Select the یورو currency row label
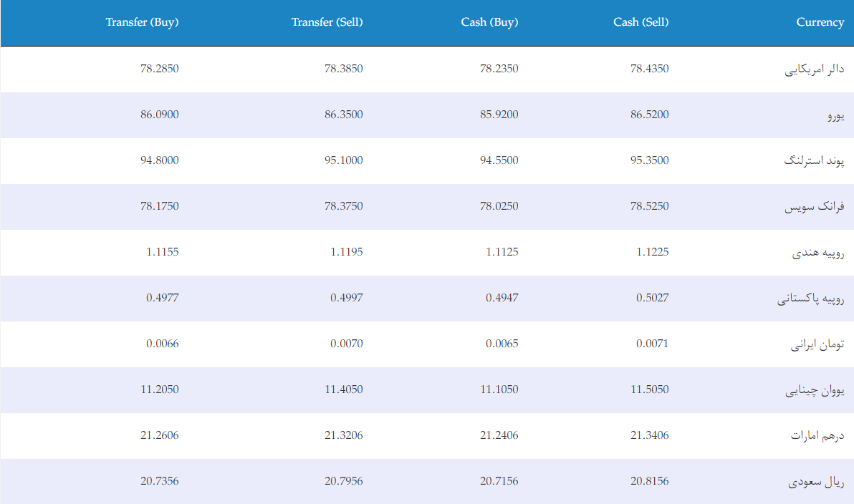Viewport: 854px width, 504px height. tap(836, 115)
